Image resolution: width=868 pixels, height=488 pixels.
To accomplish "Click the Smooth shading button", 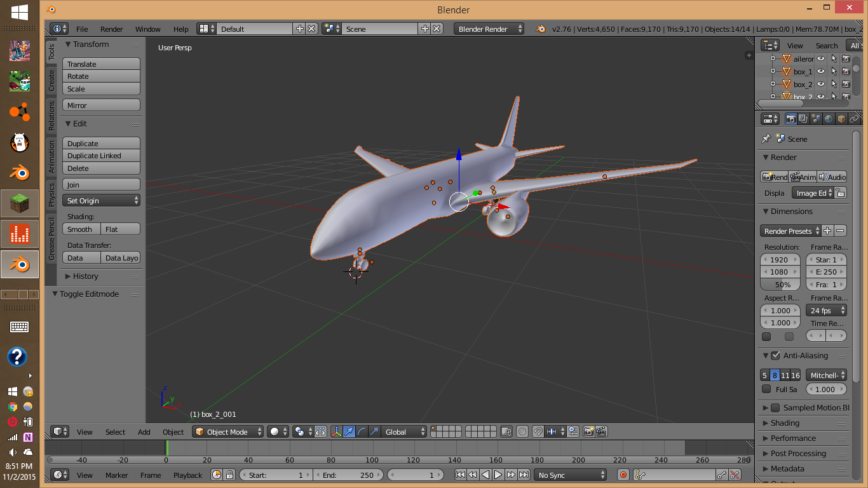I will click(81, 229).
